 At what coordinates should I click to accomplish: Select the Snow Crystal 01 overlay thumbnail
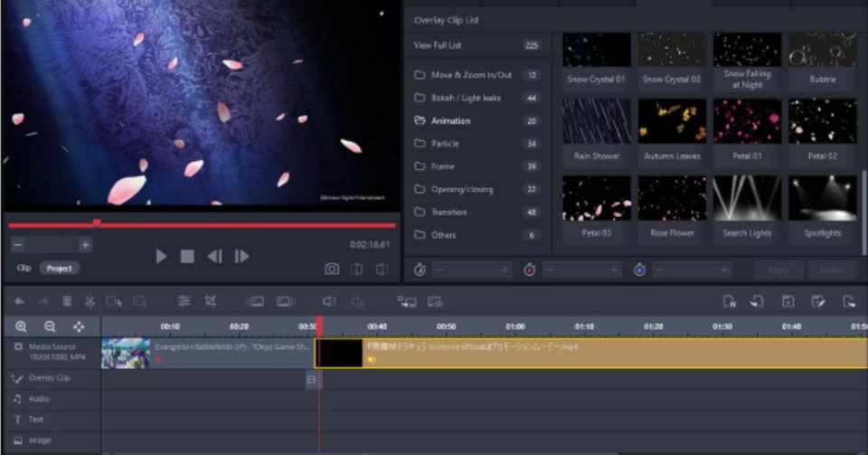pyautogui.click(x=597, y=50)
